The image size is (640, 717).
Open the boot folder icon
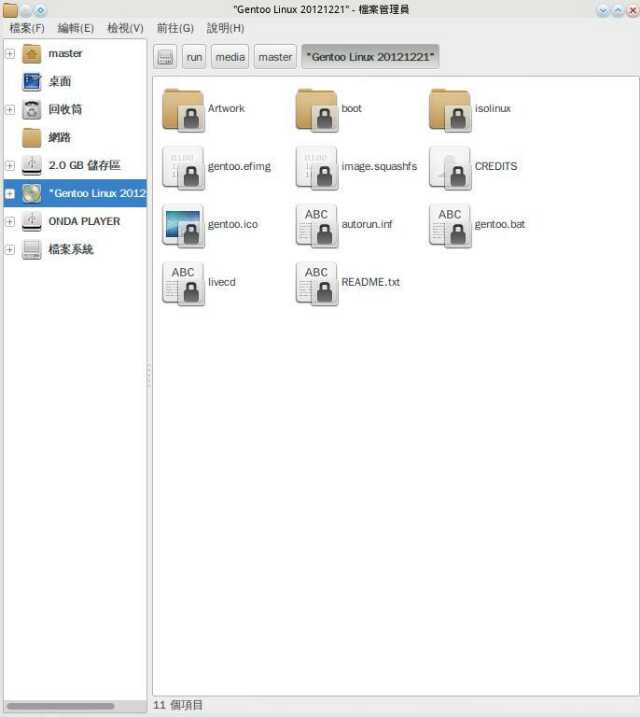tap(316, 110)
